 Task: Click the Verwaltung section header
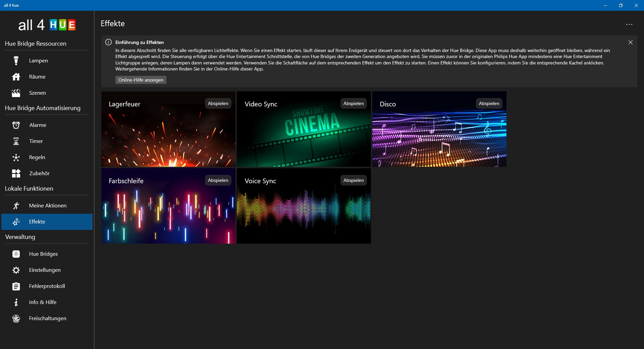point(20,237)
